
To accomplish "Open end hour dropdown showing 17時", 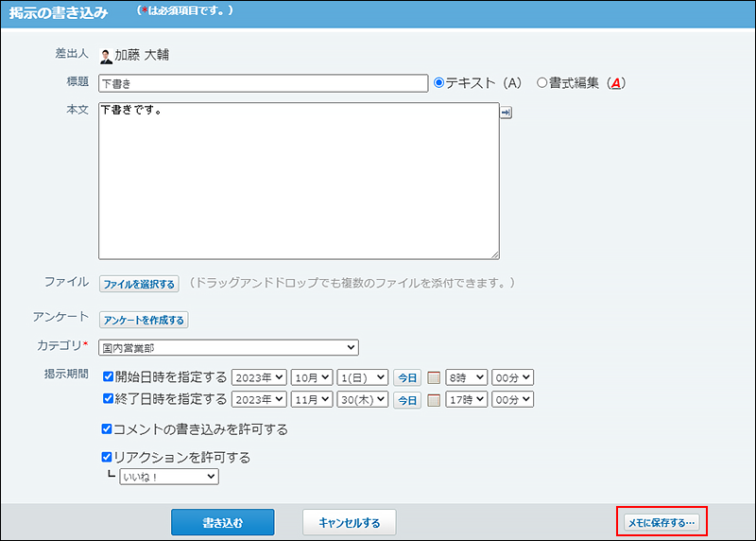I will tap(467, 399).
